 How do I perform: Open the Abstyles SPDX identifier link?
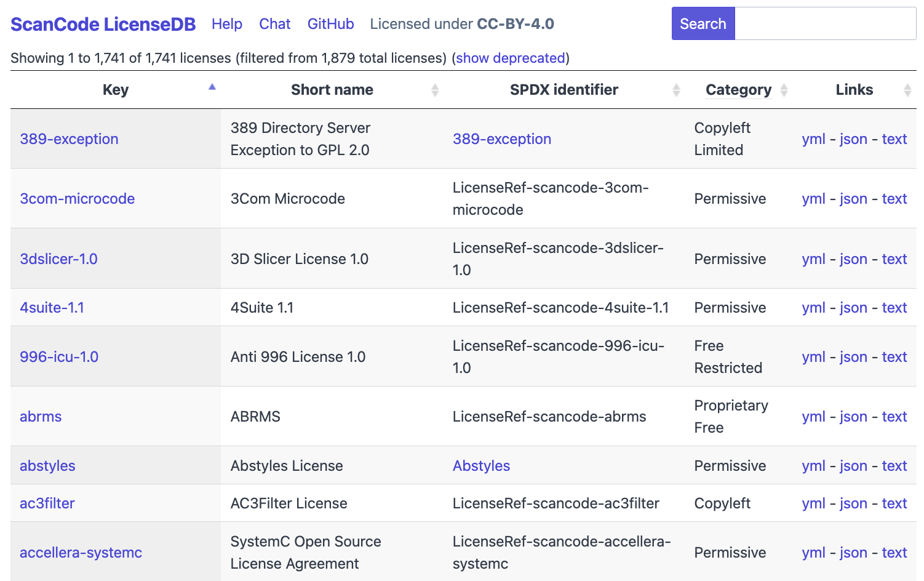click(481, 466)
